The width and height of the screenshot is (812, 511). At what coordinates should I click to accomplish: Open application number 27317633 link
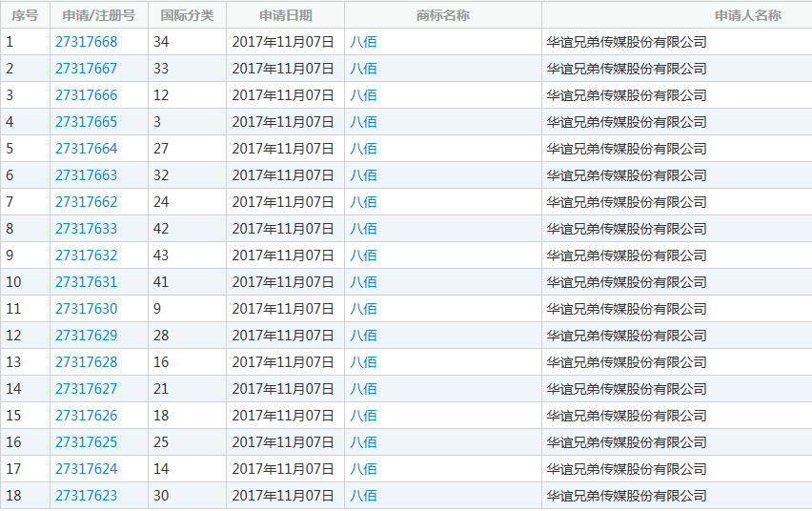click(86, 229)
